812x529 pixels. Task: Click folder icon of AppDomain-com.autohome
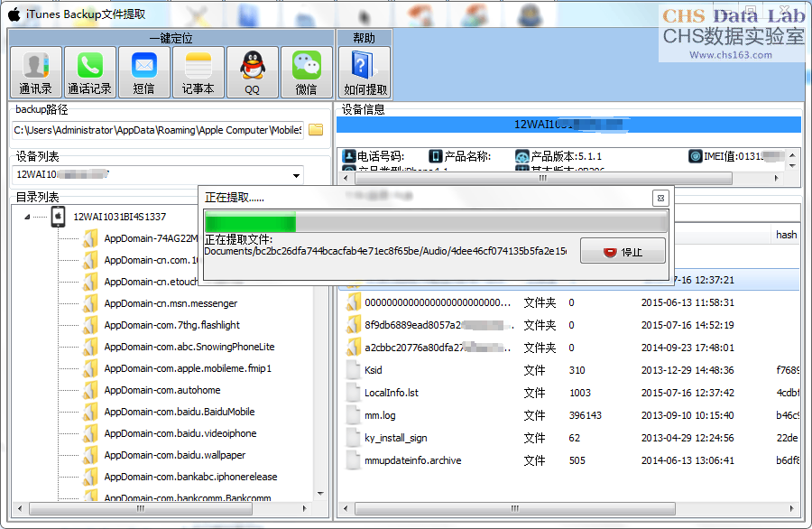[90, 390]
